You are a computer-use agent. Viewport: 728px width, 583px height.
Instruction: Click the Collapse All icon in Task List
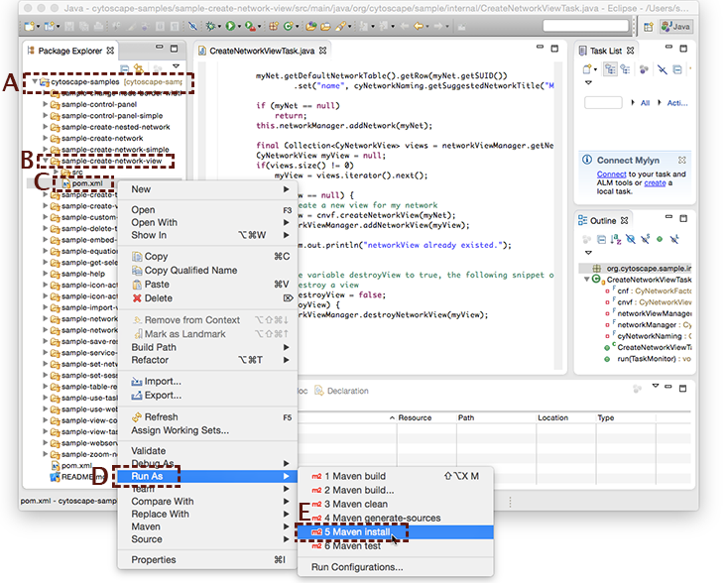677,69
